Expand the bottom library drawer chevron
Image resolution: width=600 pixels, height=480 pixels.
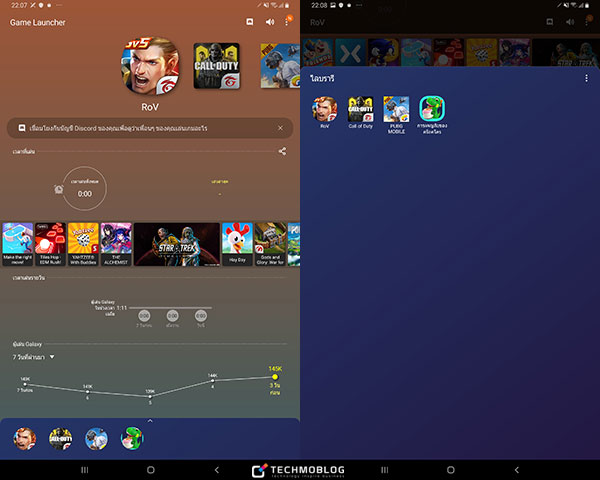(x=150, y=421)
